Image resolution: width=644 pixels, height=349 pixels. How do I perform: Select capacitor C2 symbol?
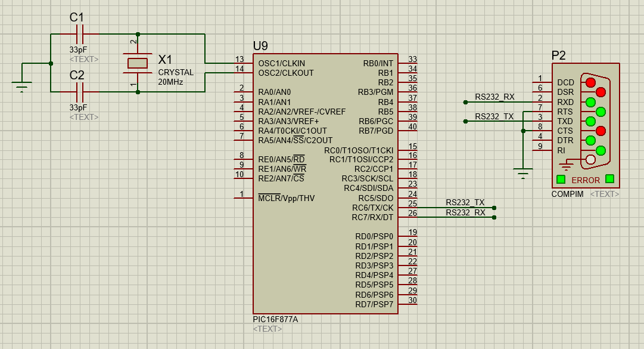click(80, 92)
